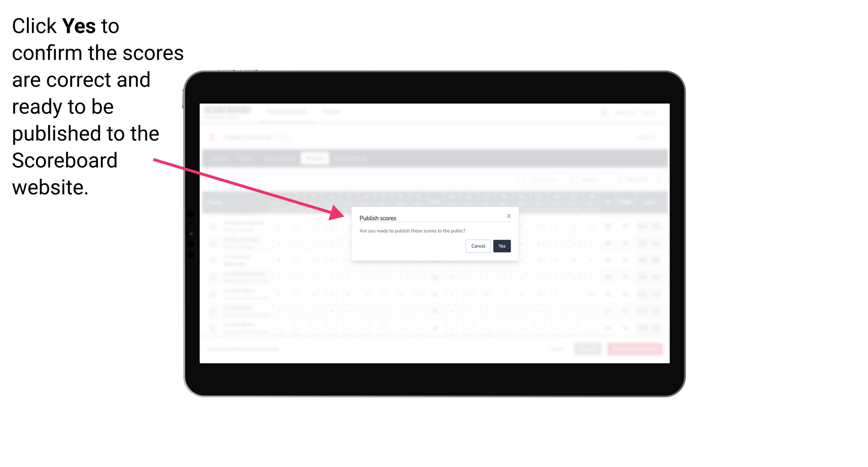Click Cancel to dismiss dialog

(478, 245)
